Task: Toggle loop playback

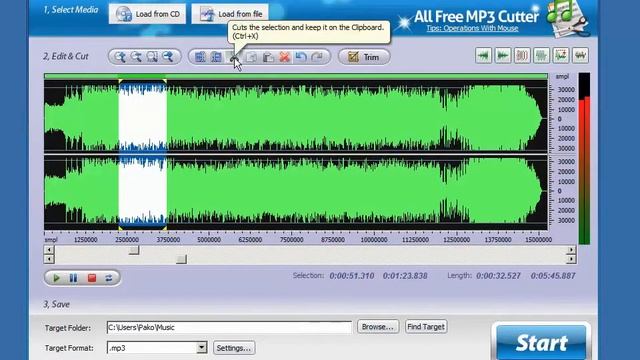Action: coord(109,278)
